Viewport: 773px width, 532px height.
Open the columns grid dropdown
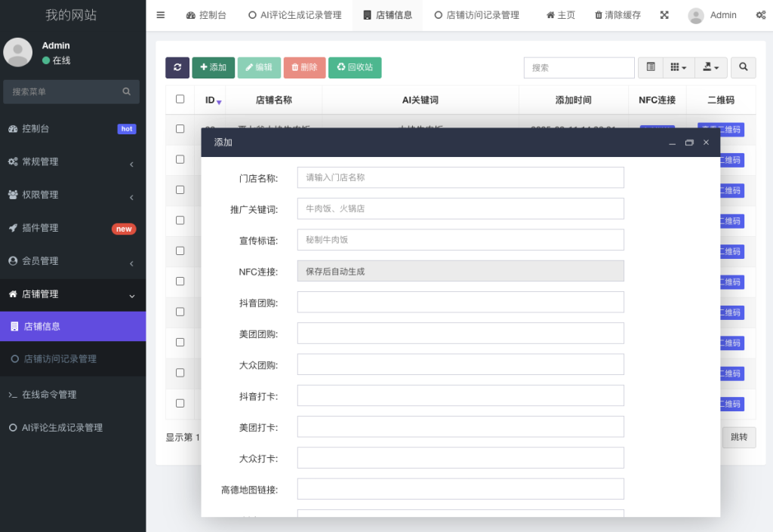coord(678,67)
